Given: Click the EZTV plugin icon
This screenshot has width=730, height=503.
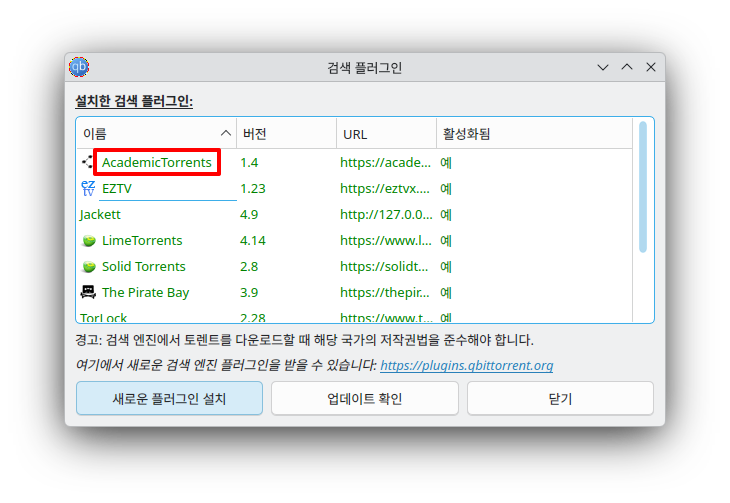Looking at the screenshot, I should [x=88, y=188].
